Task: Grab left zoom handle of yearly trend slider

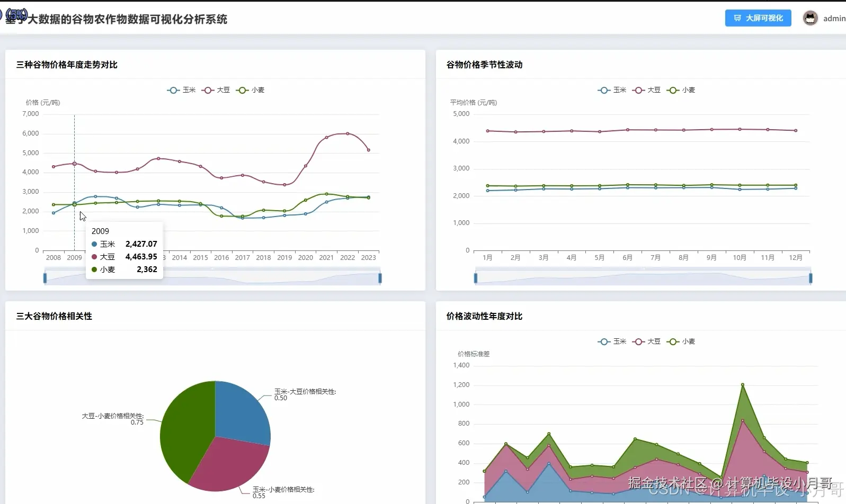Action: coord(45,277)
